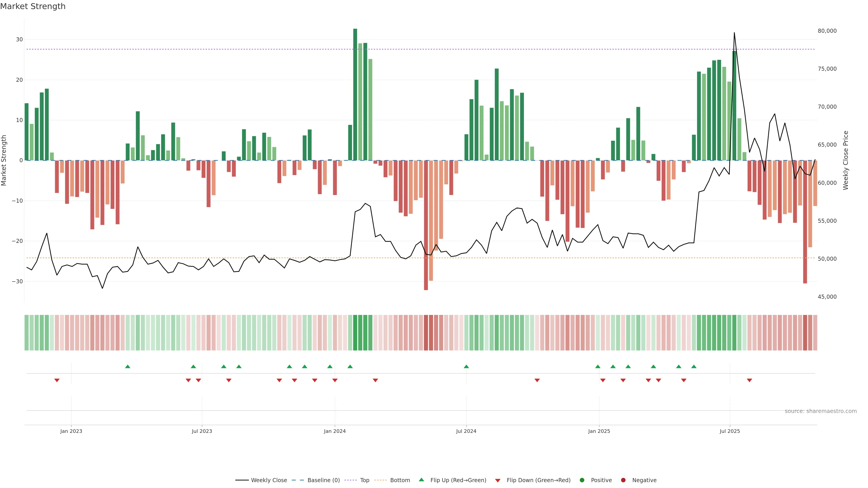The width and height of the screenshot is (868, 488).
Task: Click the green Flip Up legend triangle
Action: (421, 480)
